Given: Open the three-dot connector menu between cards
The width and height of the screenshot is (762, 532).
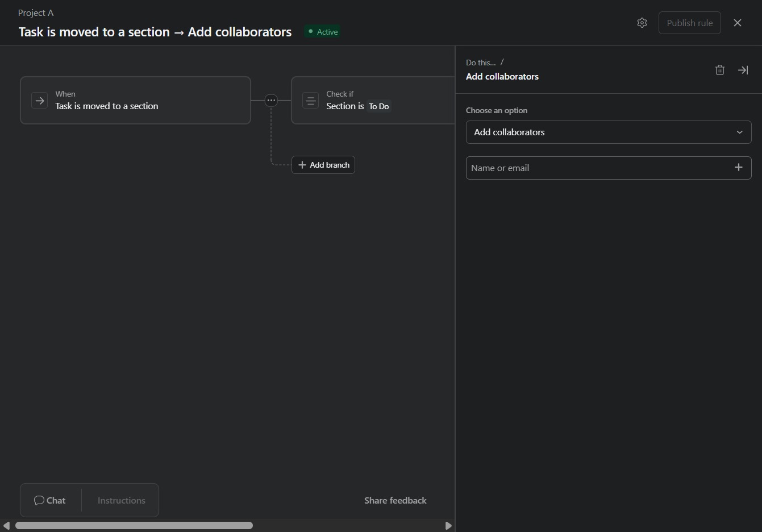Looking at the screenshot, I should (271, 100).
